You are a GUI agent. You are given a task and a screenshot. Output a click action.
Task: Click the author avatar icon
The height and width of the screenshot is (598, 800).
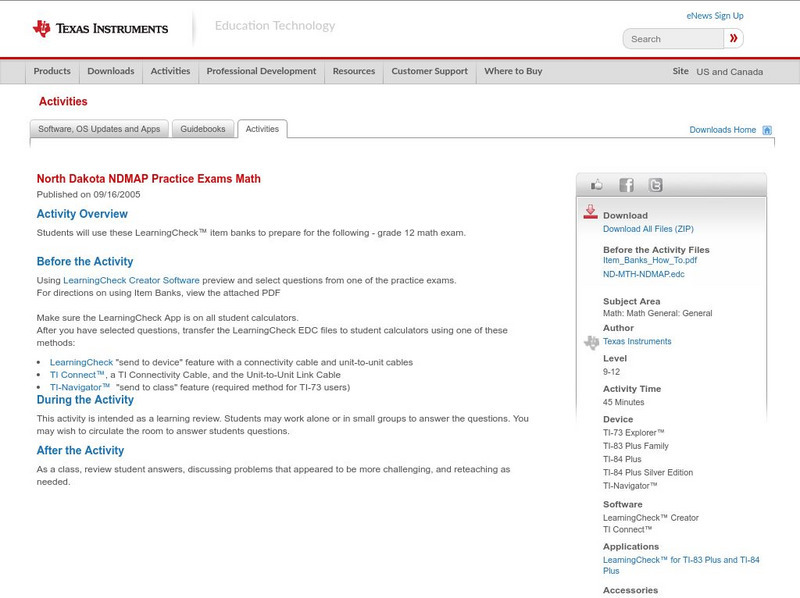click(592, 340)
